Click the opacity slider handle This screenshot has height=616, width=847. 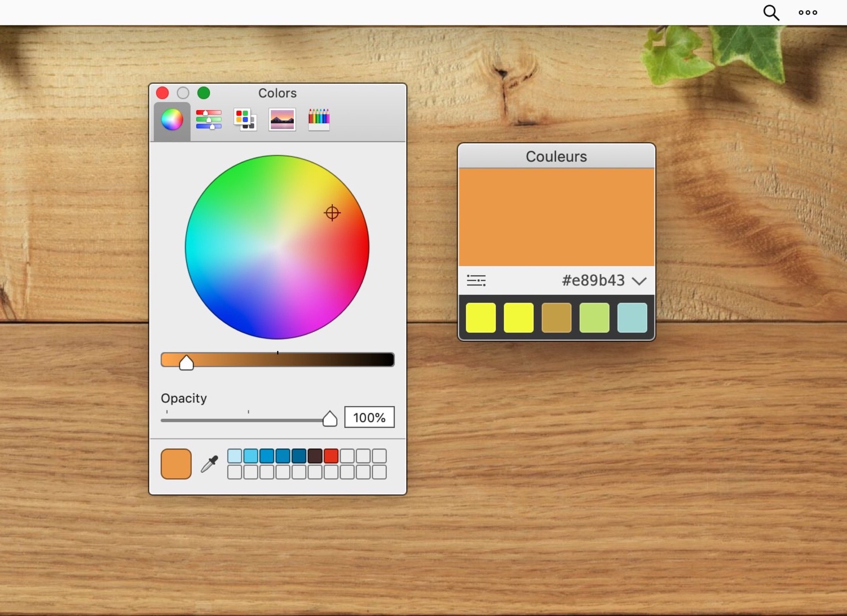(330, 419)
